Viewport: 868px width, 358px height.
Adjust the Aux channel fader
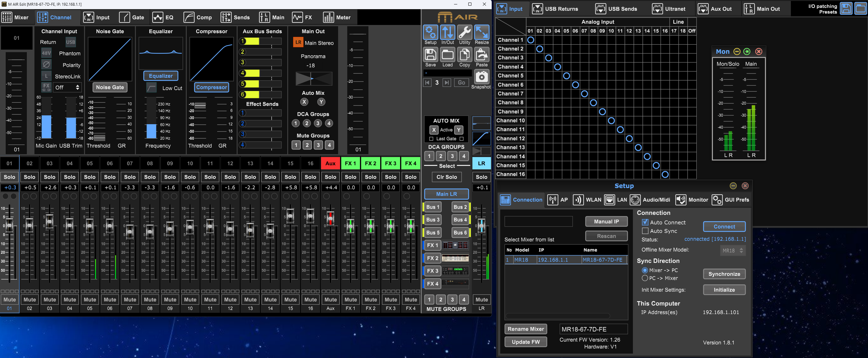click(331, 219)
